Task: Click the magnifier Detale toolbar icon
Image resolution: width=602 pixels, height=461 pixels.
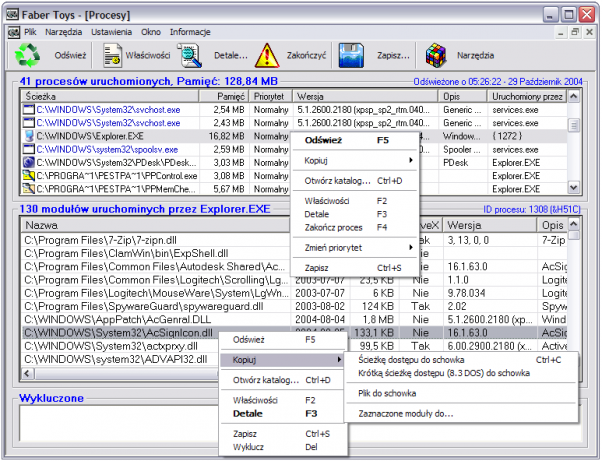Action: (189, 56)
